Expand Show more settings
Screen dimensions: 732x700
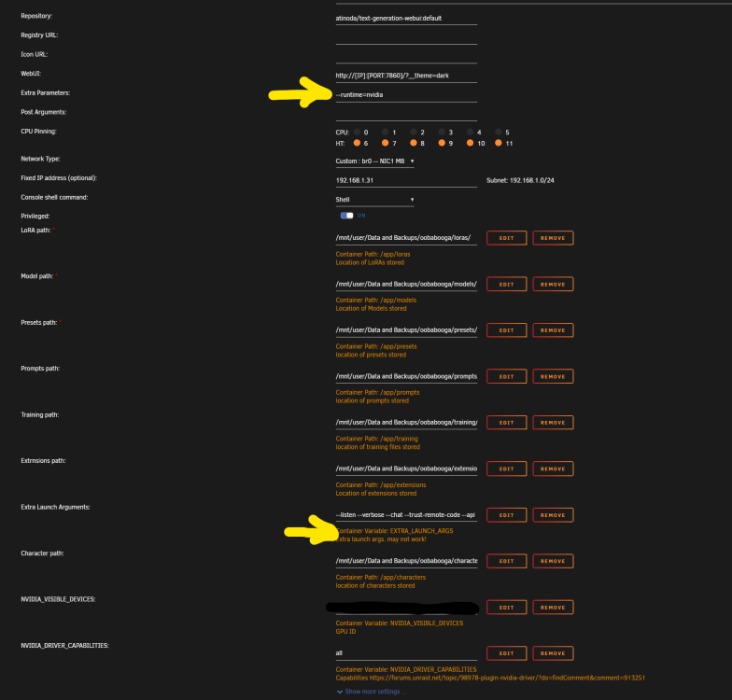pos(372,692)
